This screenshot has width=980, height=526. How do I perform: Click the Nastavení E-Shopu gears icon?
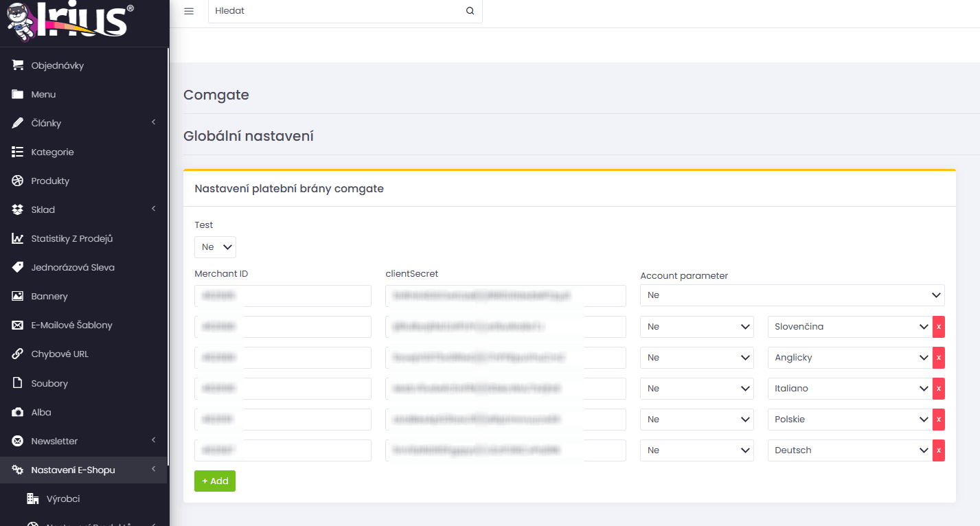[x=18, y=470]
